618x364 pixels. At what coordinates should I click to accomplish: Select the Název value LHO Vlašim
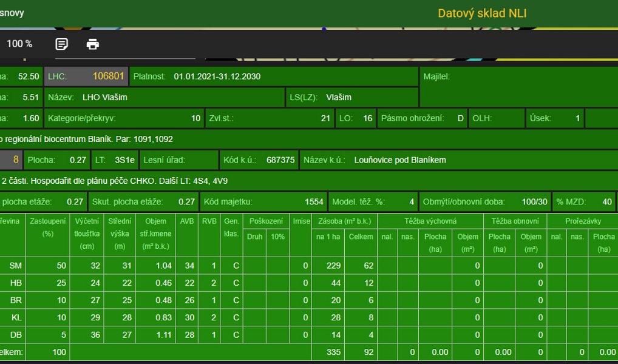pyautogui.click(x=105, y=97)
